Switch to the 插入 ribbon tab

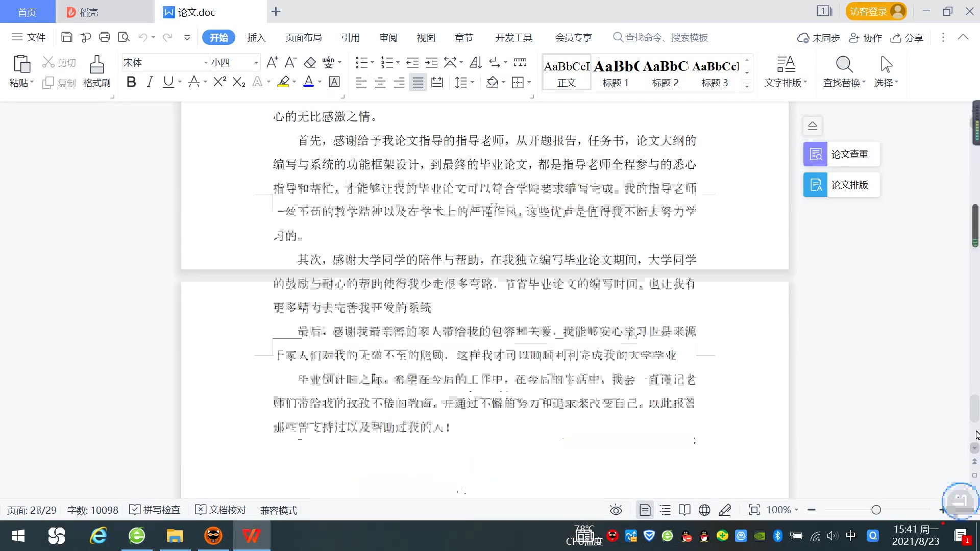click(256, 38)
